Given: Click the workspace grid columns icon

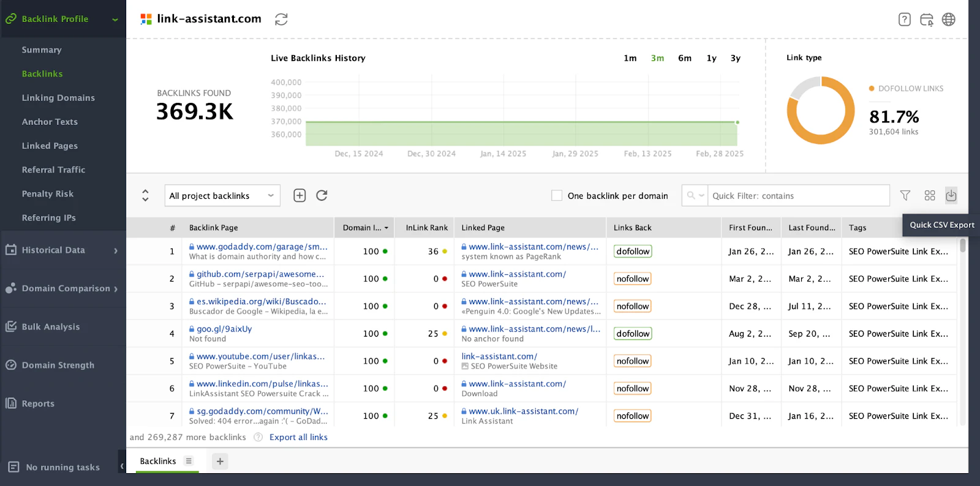Looking at the screenshot, I should [930, 195].
